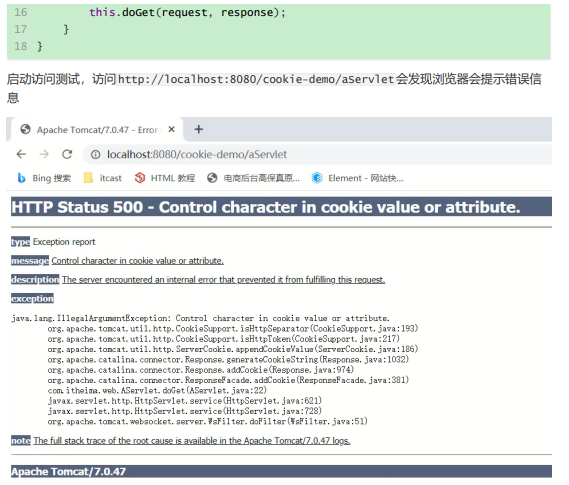Click WsFilter.doFilter stack line

[x=208, y=422]
